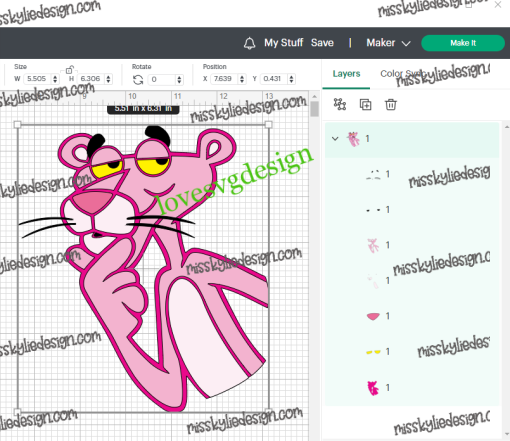Viewport: 510px width, 441px height.
Task: Open the Maker machine dropdown
Action: [x=388, y=43]
